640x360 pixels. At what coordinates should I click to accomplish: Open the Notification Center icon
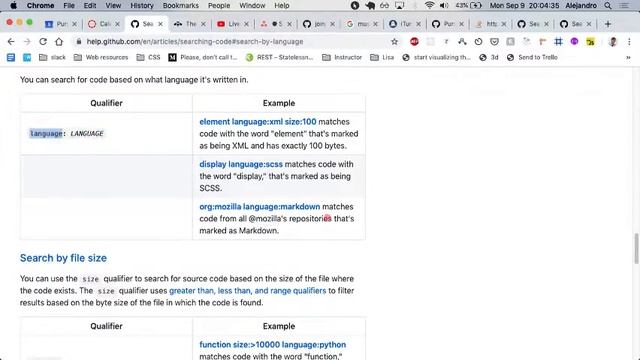[624, 6]
